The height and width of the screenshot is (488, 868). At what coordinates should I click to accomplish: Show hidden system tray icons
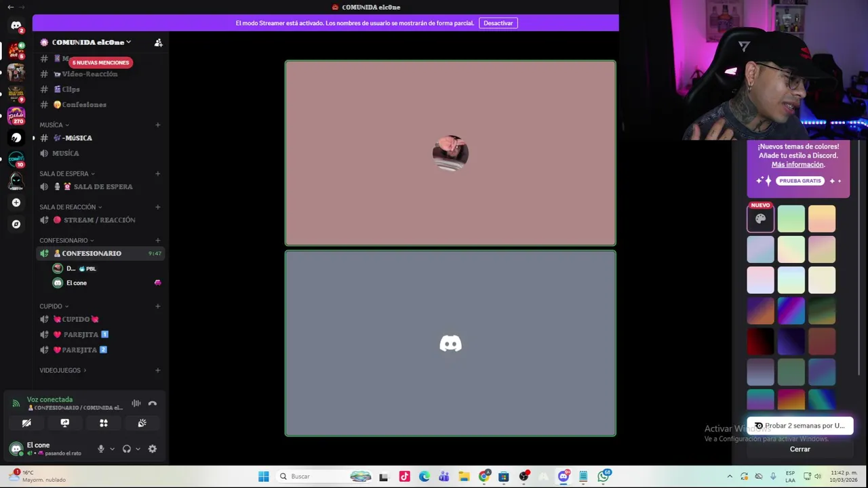point(730,476)
